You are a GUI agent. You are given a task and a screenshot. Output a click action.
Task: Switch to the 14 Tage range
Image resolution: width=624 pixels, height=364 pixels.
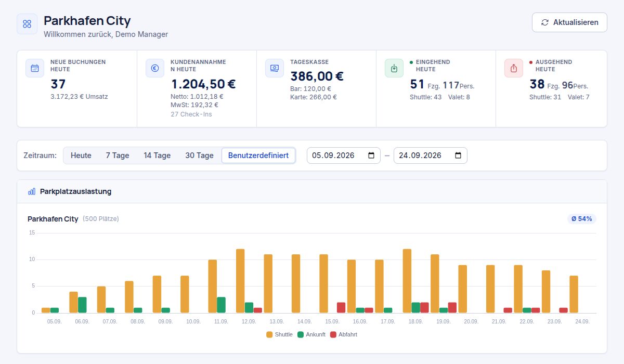click(x=157, y=155)
